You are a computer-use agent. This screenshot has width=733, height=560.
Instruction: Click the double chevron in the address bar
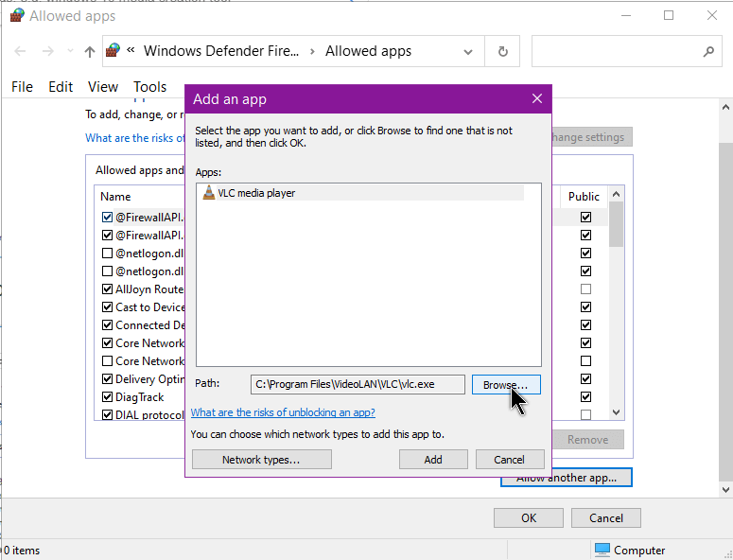[x=131, y=50]
